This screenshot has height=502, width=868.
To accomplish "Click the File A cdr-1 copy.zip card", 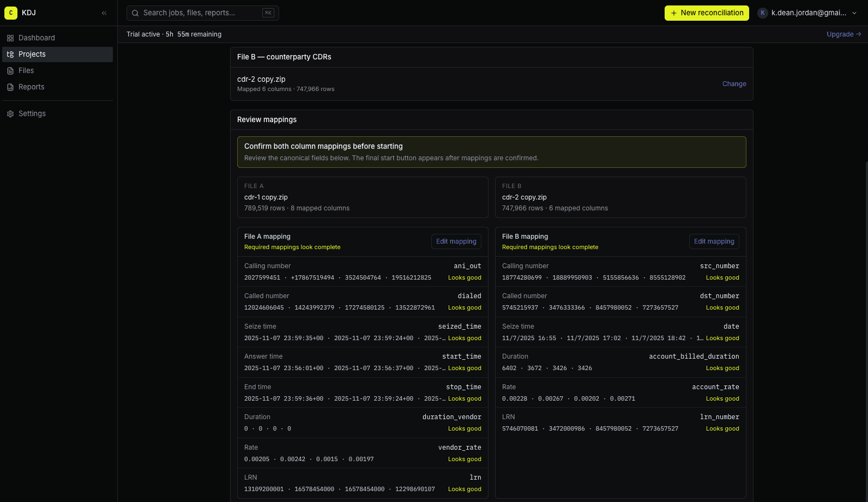I will point(363,197).
